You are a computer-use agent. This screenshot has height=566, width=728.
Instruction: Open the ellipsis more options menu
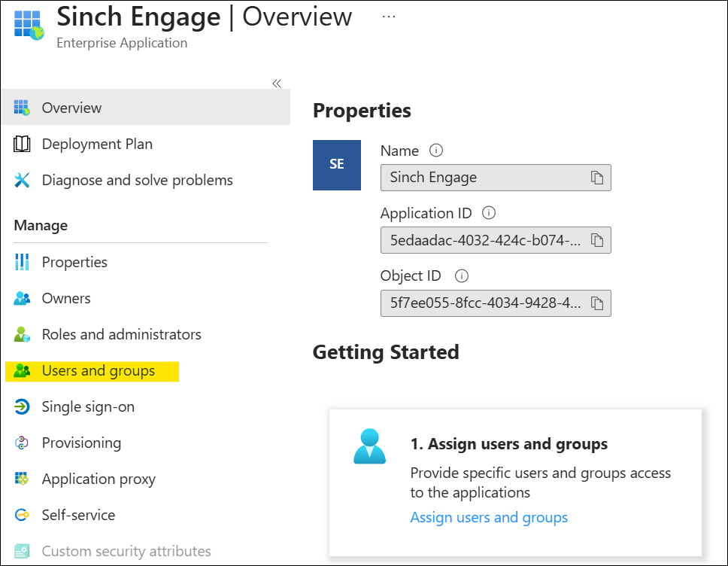click(x=389, y=17)
